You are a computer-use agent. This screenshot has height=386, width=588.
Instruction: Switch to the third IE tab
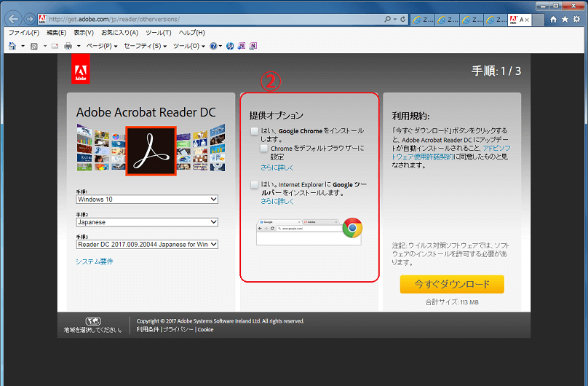[x=472, y=20]
